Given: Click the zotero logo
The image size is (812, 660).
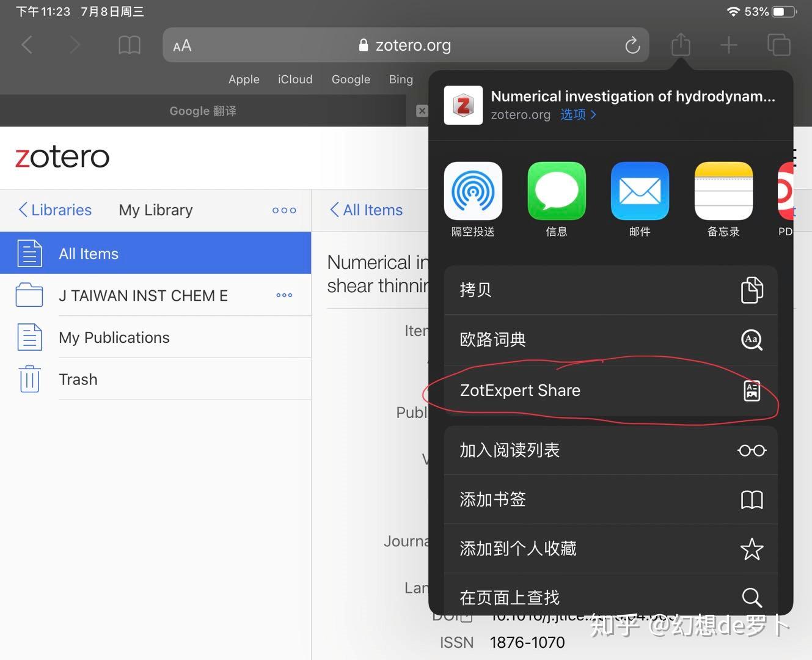Looking at the screenshot, I should (62, 157).
